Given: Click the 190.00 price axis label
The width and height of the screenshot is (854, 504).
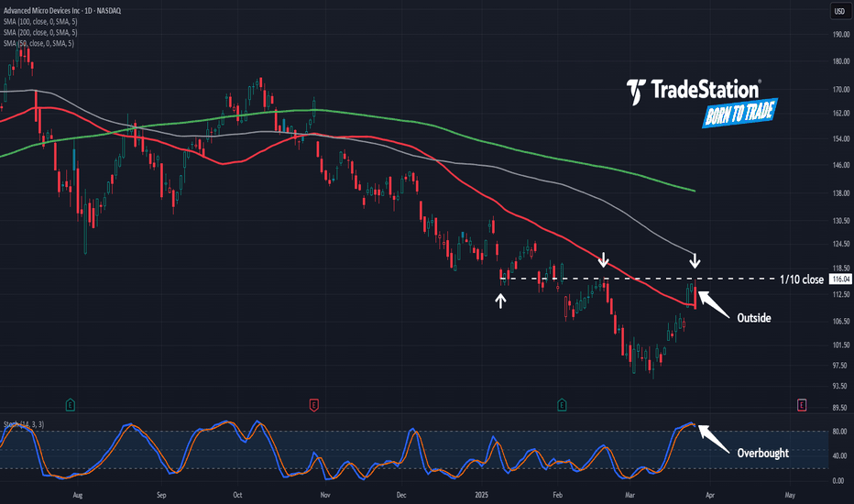Looking at the screenshot, I should [x=841, y=34].
